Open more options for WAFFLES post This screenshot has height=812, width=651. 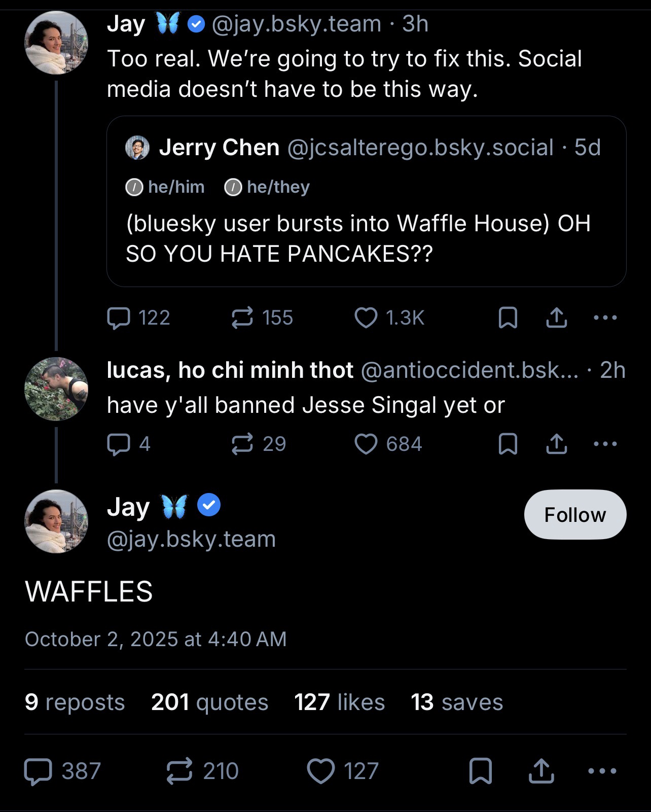602,771
